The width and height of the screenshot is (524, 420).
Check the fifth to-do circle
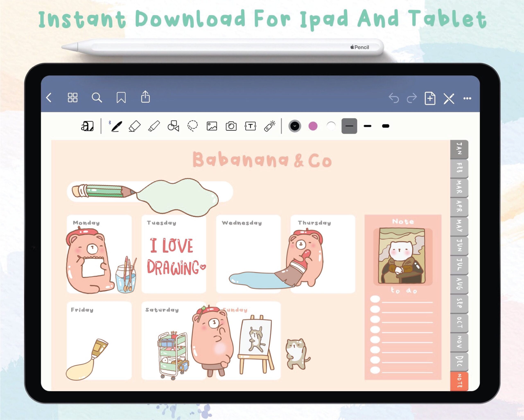coord(375,340)
